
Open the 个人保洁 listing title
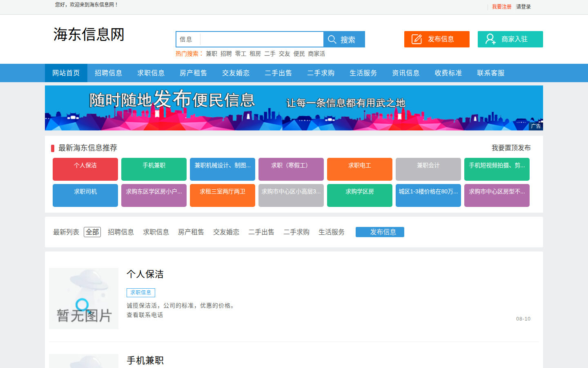145,274
